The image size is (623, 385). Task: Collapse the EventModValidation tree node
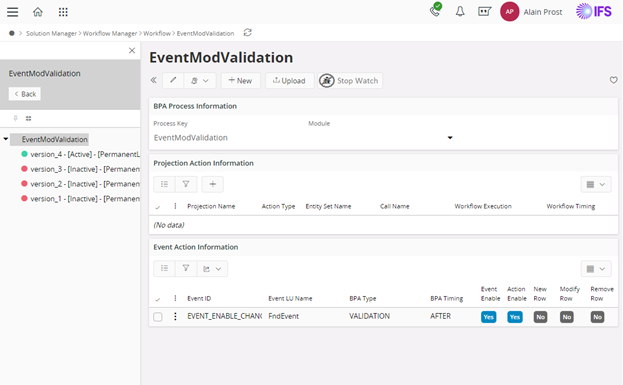point(6,139)
